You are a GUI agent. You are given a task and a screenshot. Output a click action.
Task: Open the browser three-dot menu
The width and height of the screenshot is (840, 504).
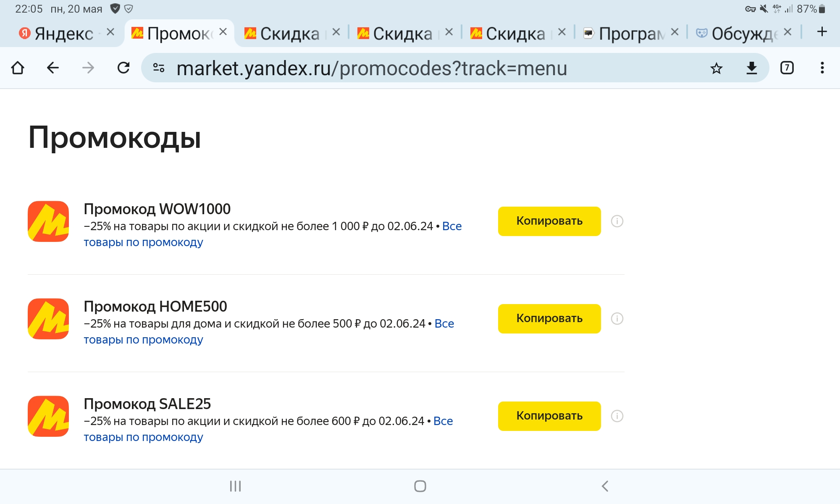[x=822, y=68]
